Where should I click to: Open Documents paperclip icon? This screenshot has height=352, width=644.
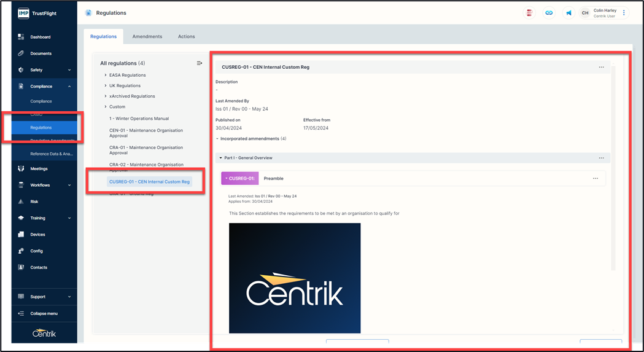[21, 53]
